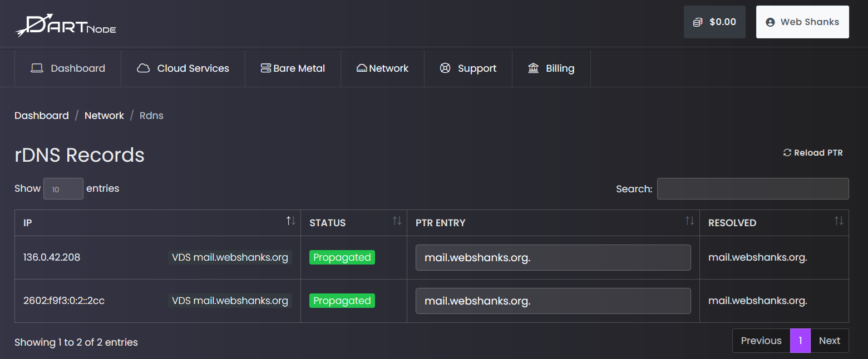Viewport: 868px width, 359px height.
Task: Click the coins icon beside $0.00
Action: 698,22
